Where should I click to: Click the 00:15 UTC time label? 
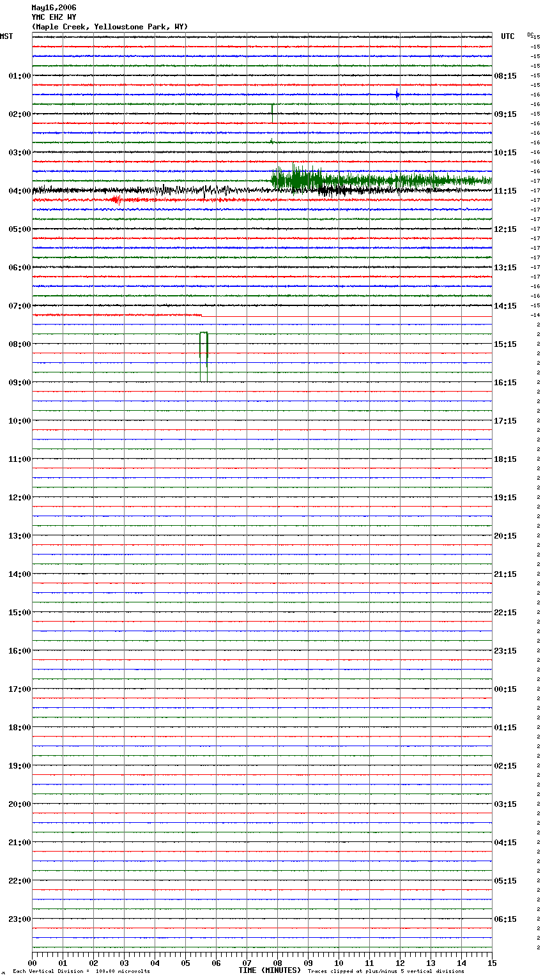tap(505, 689)
